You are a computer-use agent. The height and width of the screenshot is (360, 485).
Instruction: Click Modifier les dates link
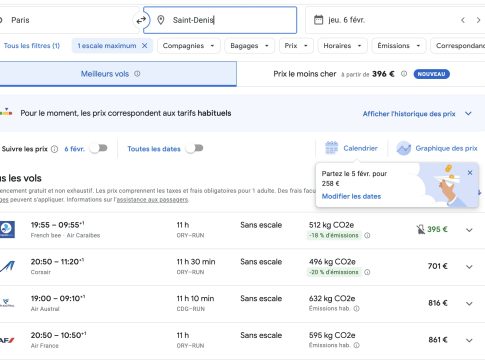351,196
